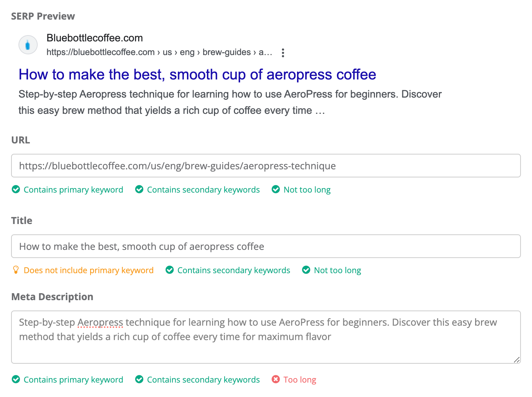Focus the Title input field
The height and width of the screenshot is (397, 532).
266,246
